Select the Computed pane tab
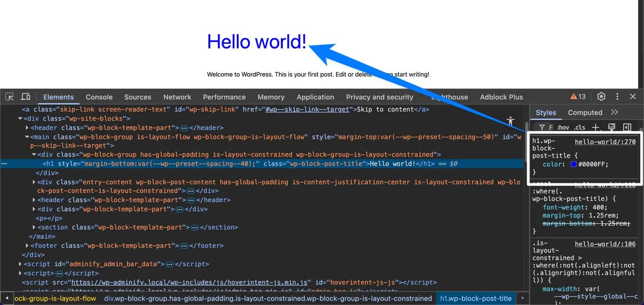This screenshot has height=305, width=644. coord(585,112)
